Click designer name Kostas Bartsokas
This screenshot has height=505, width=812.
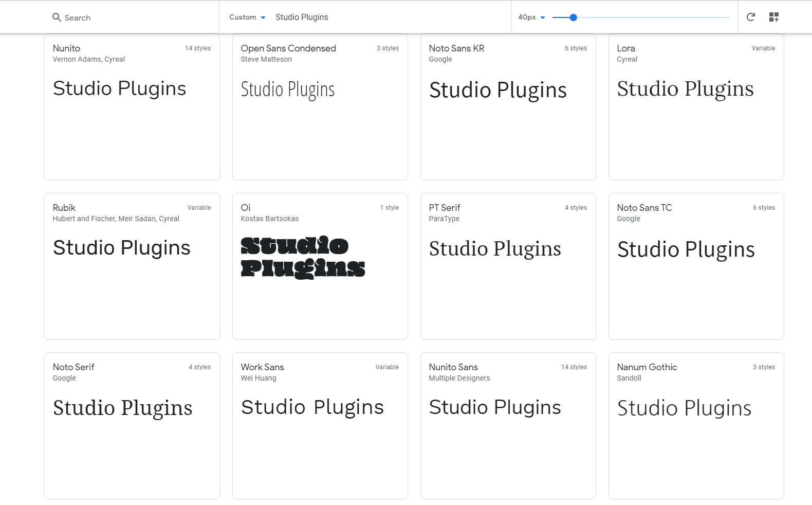point(269,219)
